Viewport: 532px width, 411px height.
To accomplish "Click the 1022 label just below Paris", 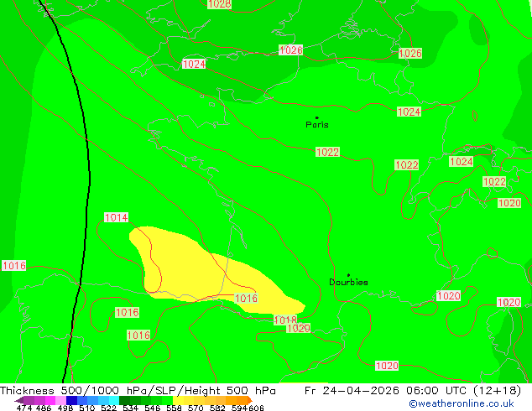I will [327, 152].
